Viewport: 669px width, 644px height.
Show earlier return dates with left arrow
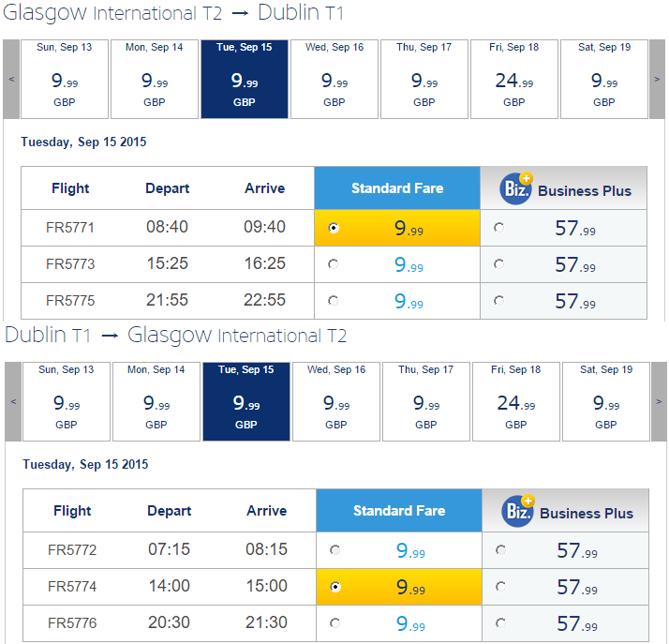coord(13,402)
